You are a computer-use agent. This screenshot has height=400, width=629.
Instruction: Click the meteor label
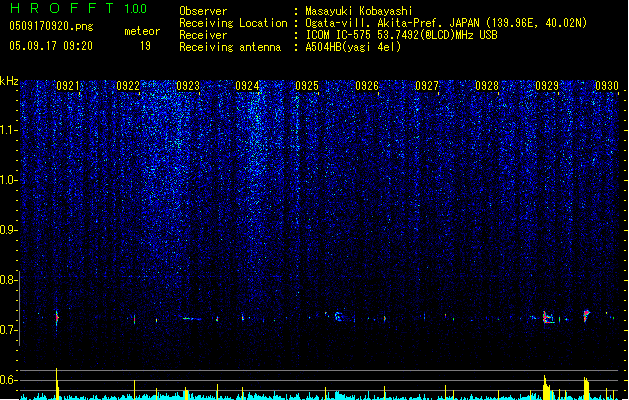point(142,31)
